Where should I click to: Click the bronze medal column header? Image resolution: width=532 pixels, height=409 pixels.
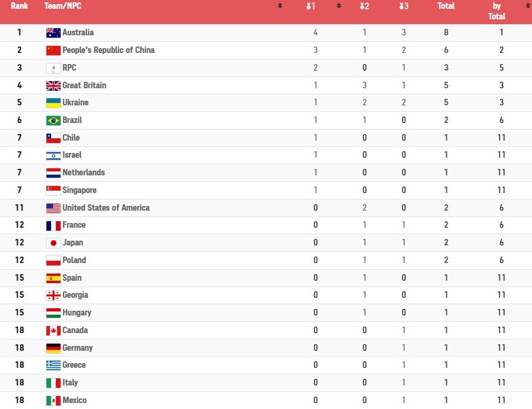(404, 6)
